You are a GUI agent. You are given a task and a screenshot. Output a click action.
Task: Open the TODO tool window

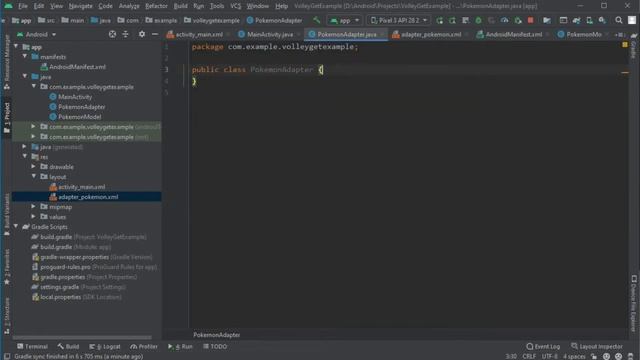[215, 347]
